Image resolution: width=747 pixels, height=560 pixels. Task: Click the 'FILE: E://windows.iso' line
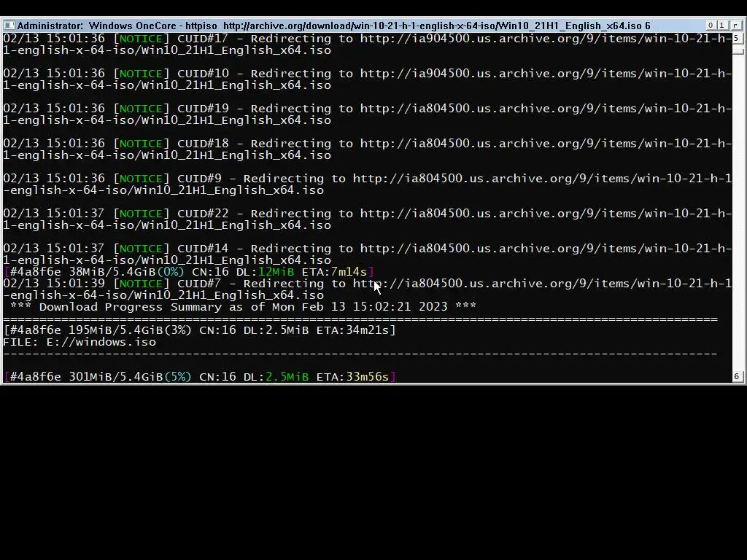80,342
